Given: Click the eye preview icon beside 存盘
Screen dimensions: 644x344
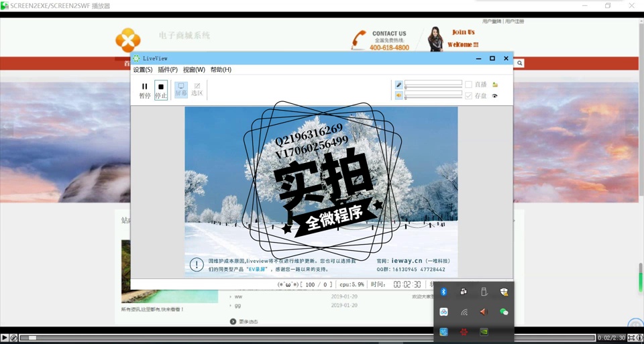Looking at the screenshot, I should coord(495,96).
